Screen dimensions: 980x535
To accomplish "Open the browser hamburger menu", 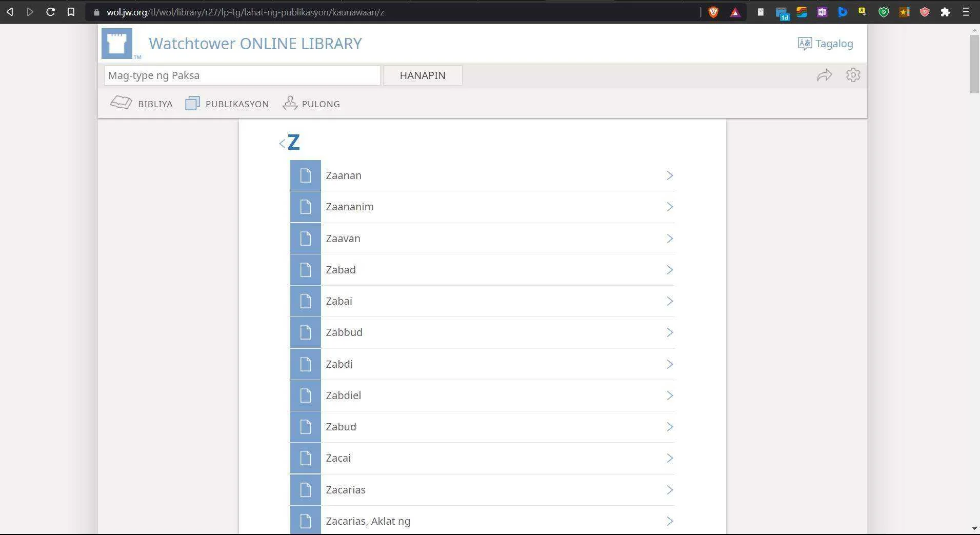I will 966,12.
